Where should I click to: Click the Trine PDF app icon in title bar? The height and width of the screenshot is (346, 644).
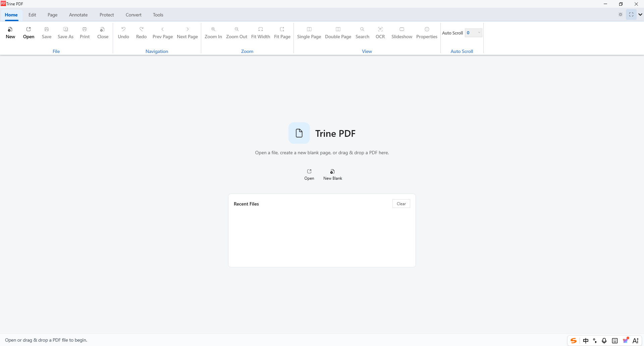[x=3, y=4]
